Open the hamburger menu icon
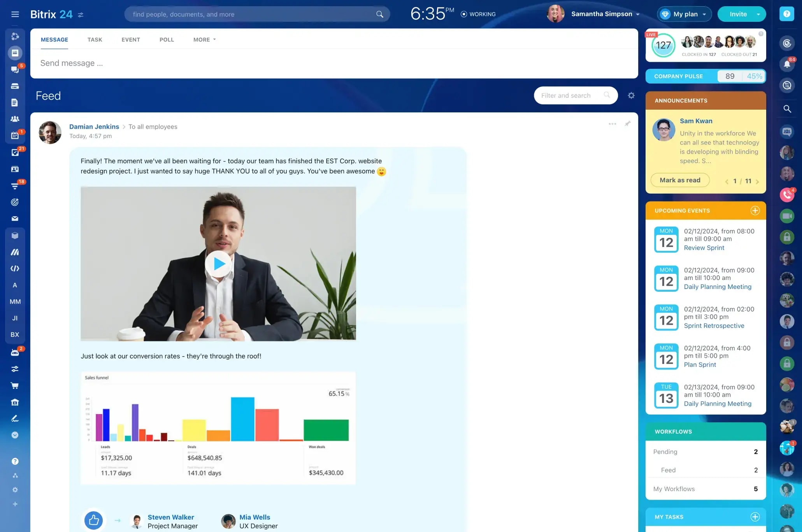802x532 pixels. click(x=15, y=14)
